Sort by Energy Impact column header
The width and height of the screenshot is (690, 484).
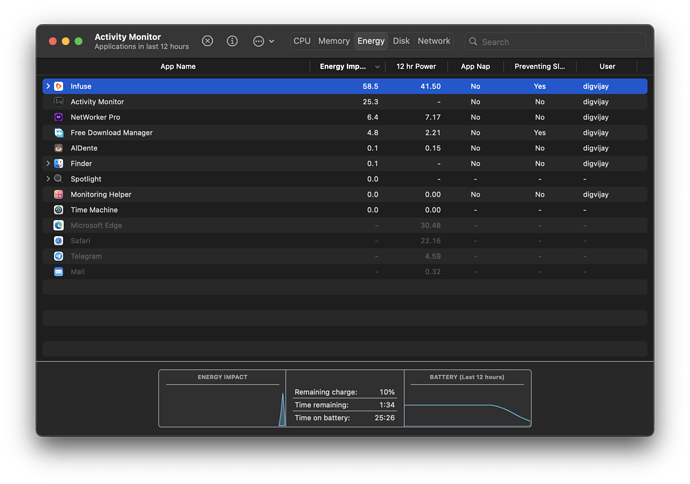(343, 66)
